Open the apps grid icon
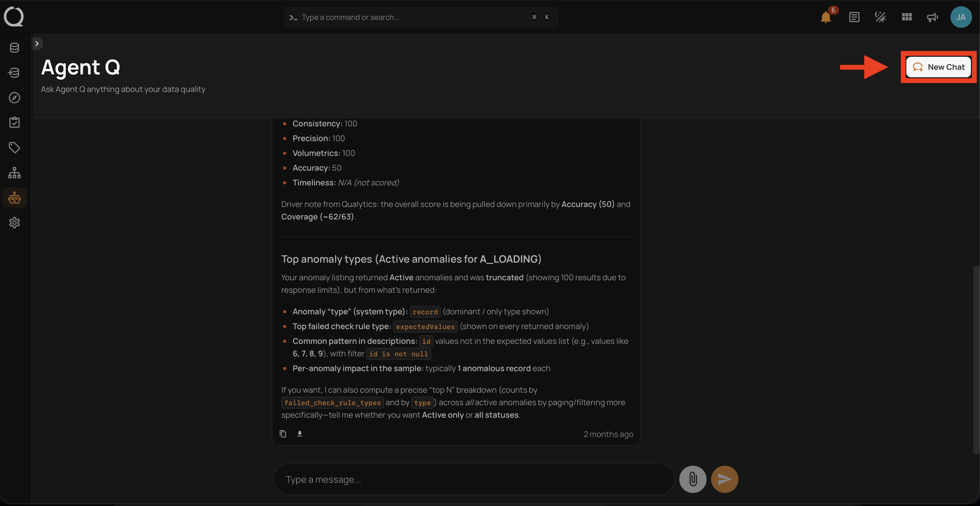This screenshot has height=506, width=980. point(907,17)
